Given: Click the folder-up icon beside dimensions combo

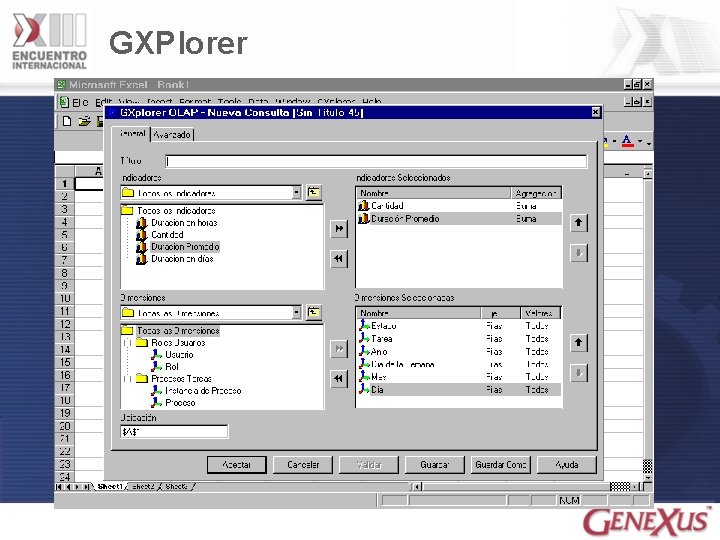Looking at the screenshot, I should [314, 313].
